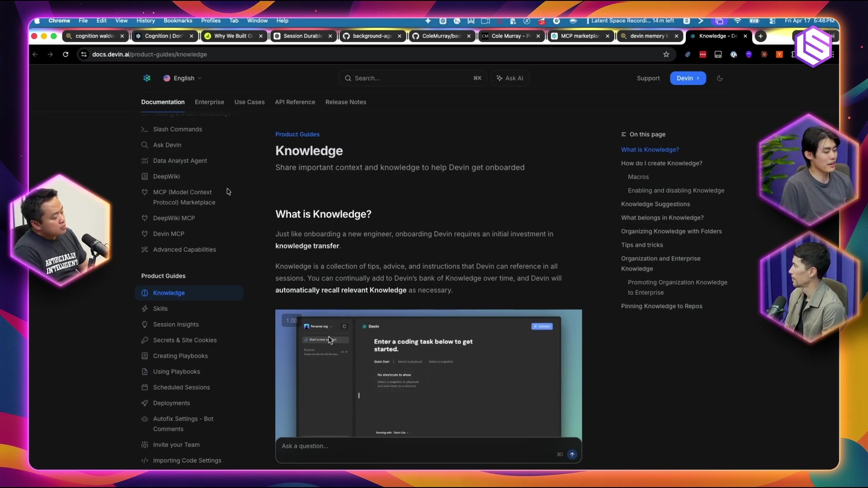Viewport: 868px width, 488px height.
Task: Click the Advanced Capabilities wand icon
Action: 145,250
